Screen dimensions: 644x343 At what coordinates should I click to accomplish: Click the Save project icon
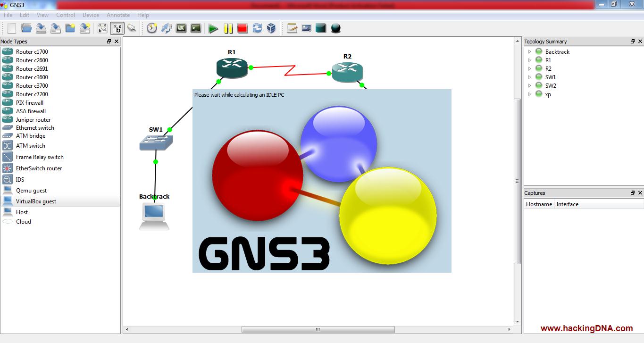coord(41,28)
